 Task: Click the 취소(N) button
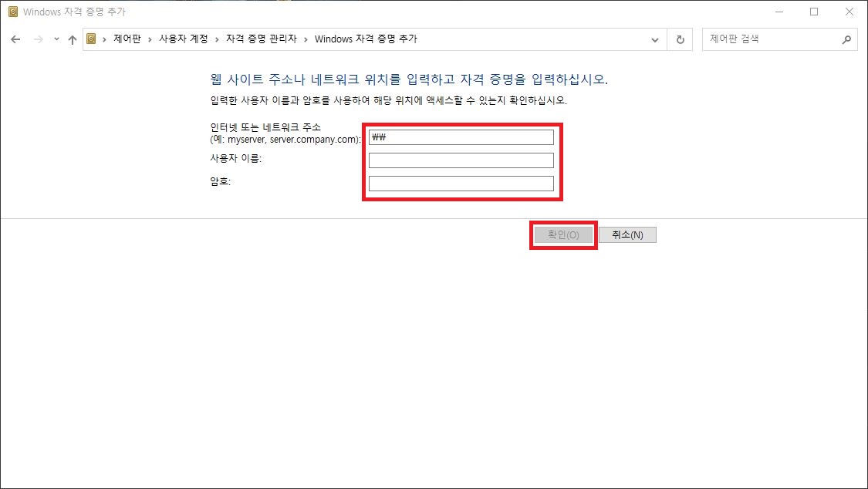click(x=628, y=235)
